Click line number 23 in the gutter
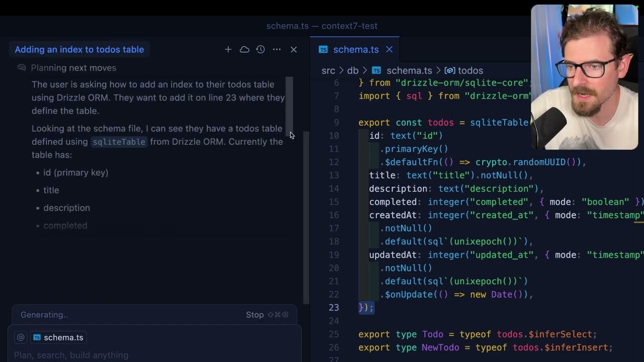The height and width of the screenshot is (362, 644). [x=334, y=308]
